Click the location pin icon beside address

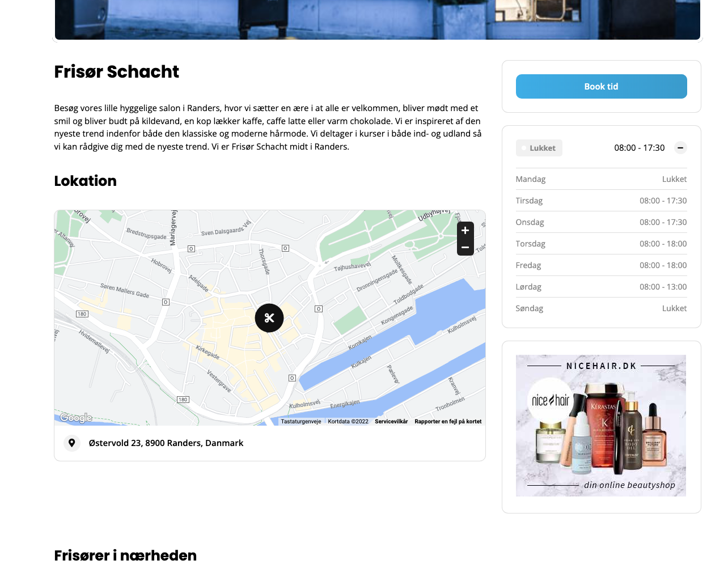point(72,443)
